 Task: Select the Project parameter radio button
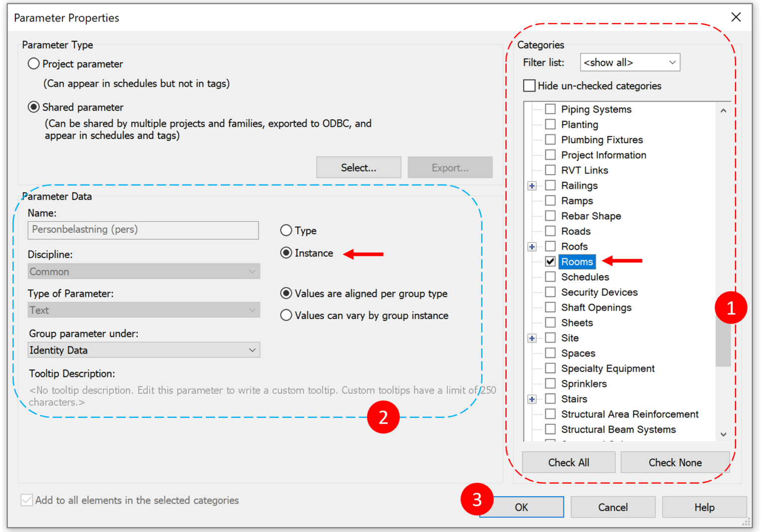(33, 64)
